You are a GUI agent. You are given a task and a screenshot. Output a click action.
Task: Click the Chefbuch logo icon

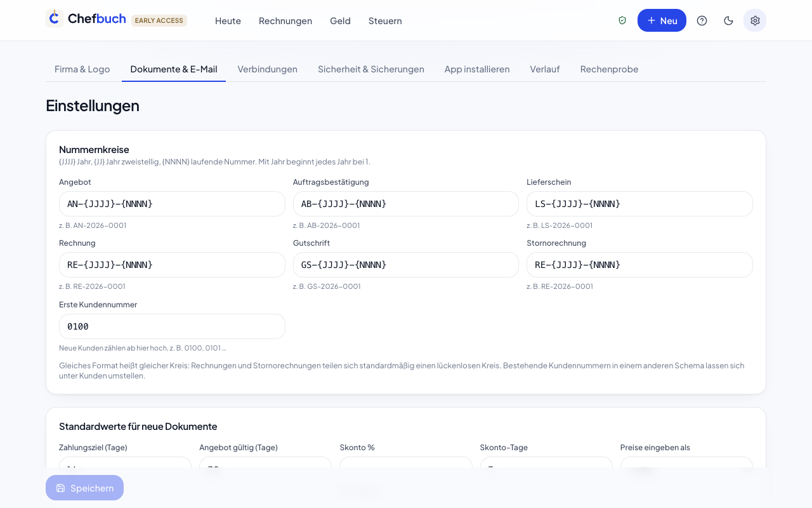point(55,18)
